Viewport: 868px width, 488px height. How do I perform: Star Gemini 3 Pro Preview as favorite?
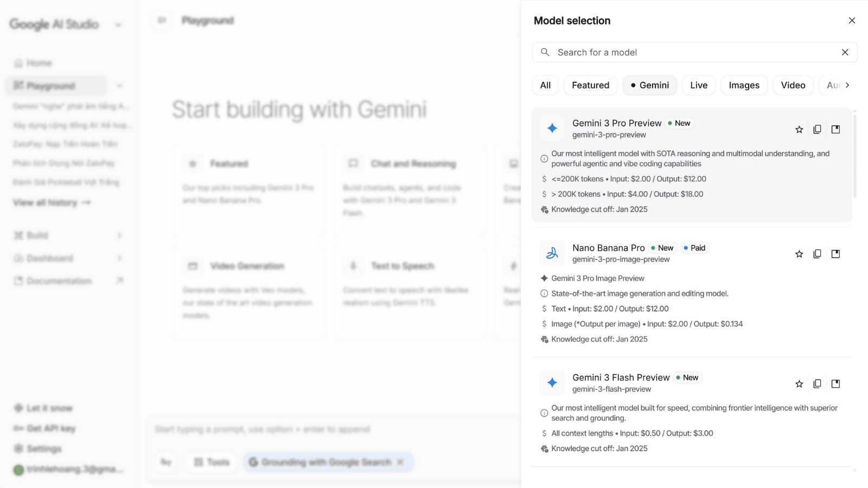[799, 130]
